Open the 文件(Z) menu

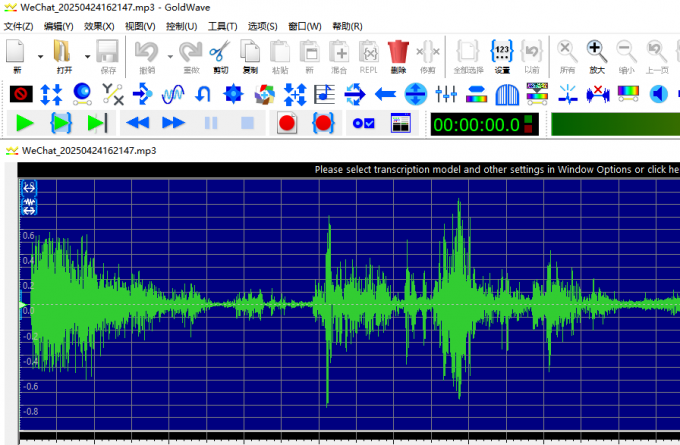pyautogui.click(x=19, y=26)
